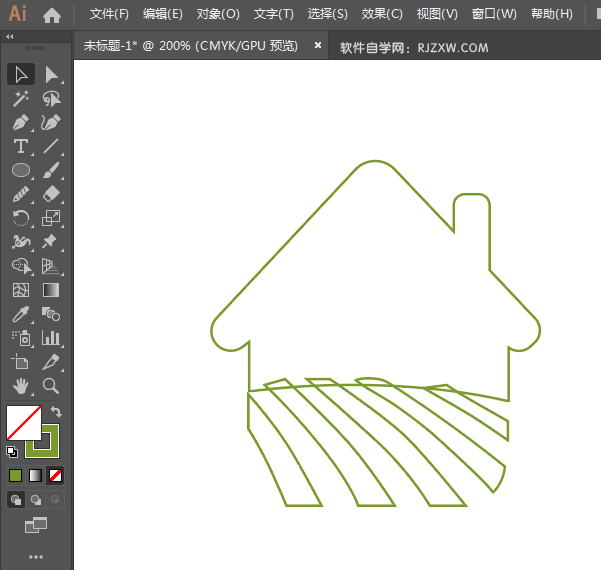Select the Rotate tool
Screen dimensions: 601x570
(x=21, y=218)
